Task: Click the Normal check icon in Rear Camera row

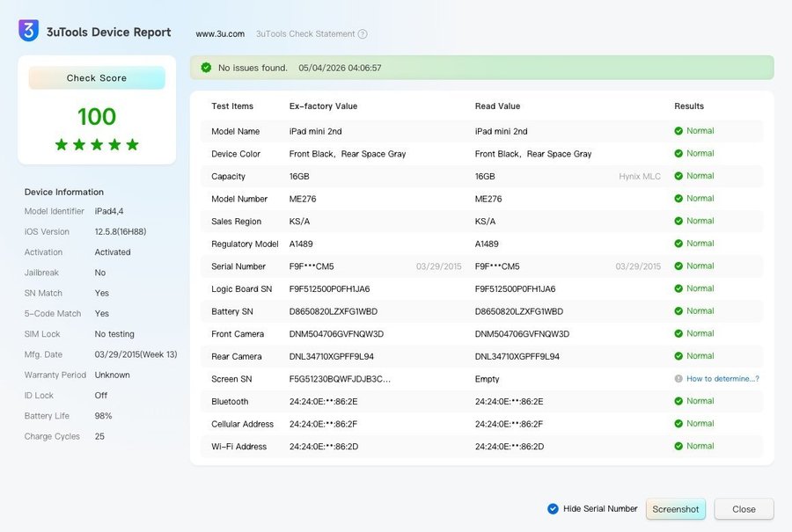Action: [678, 356]
